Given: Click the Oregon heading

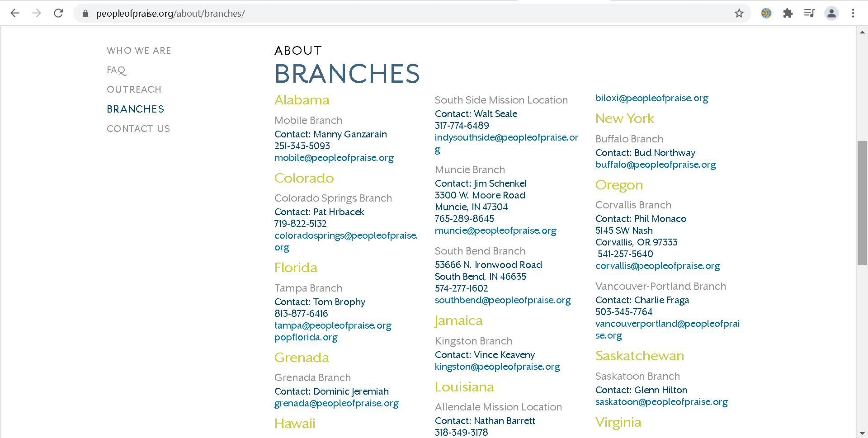Looking at the screenshot, I should (x=619, y=185).
